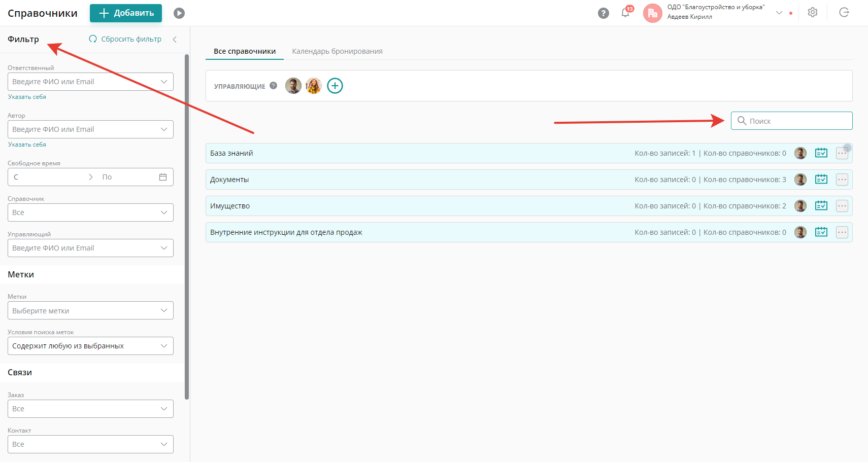Expand the company account chevron in header
868x462 pixels.
pos(779,13)
